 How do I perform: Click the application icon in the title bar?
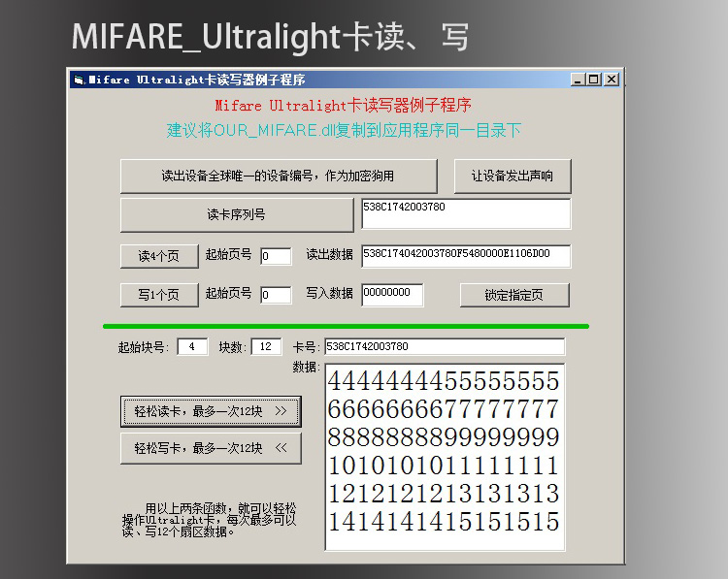coord(79,80)
